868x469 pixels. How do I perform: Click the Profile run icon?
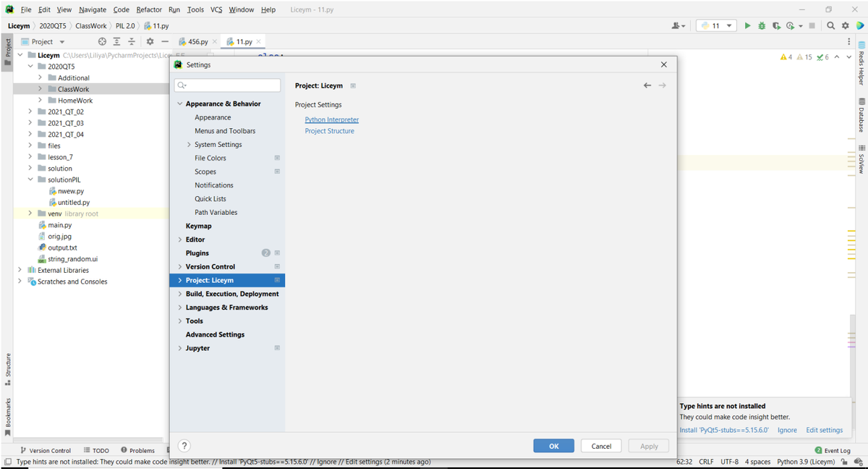click(x=792, y=25)
